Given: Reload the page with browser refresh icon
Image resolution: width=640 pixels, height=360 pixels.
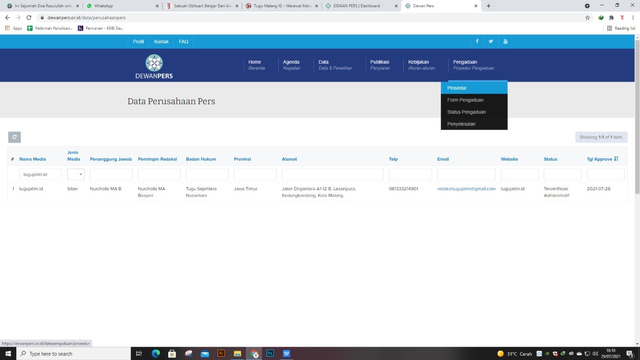Looking at the screenshot, I should [29, 18].
